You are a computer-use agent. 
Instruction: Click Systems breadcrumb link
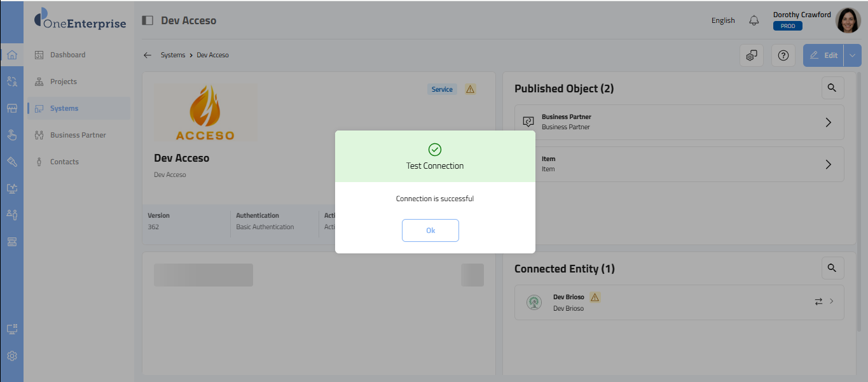(173, 55)
